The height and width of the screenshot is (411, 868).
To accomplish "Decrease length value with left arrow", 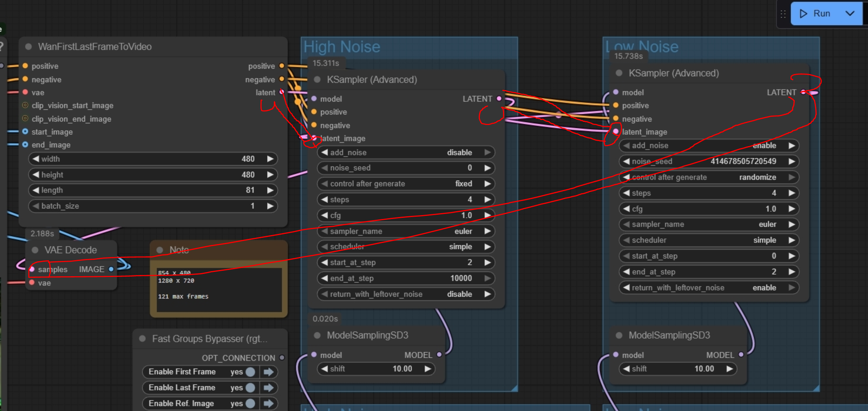I will tap(36, 190).
